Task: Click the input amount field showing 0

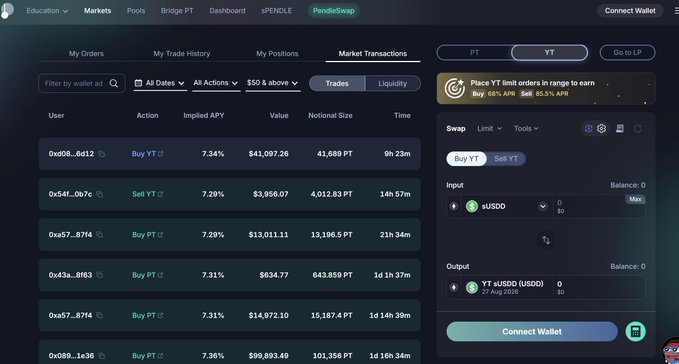Action: tap(599, 206)
